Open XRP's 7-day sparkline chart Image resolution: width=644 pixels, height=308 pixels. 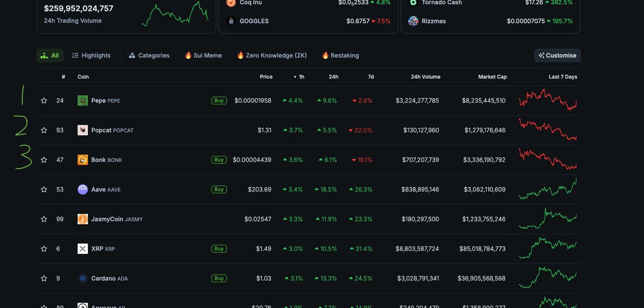(548, 248)
